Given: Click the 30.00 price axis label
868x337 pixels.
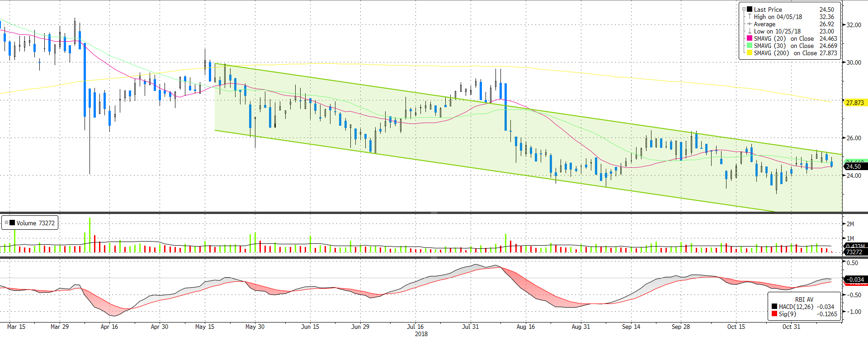Looking at the screenshot, I should 854,62.
